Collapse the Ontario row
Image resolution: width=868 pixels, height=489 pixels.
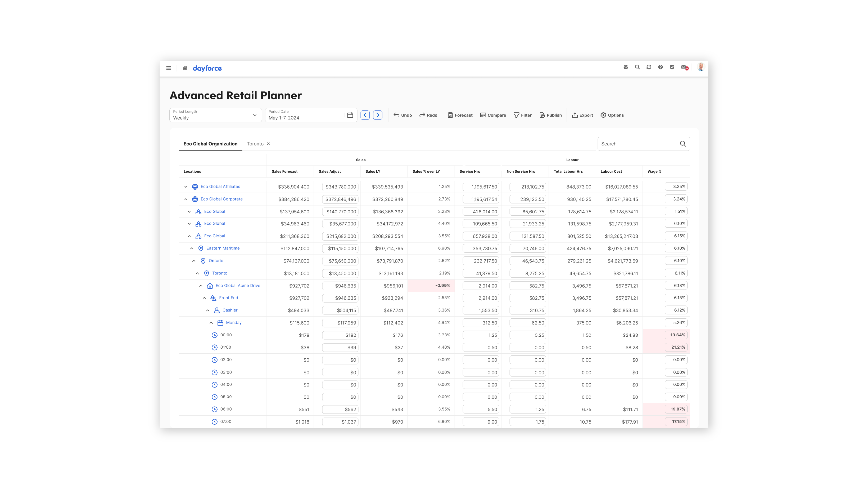tap(194, 261)
